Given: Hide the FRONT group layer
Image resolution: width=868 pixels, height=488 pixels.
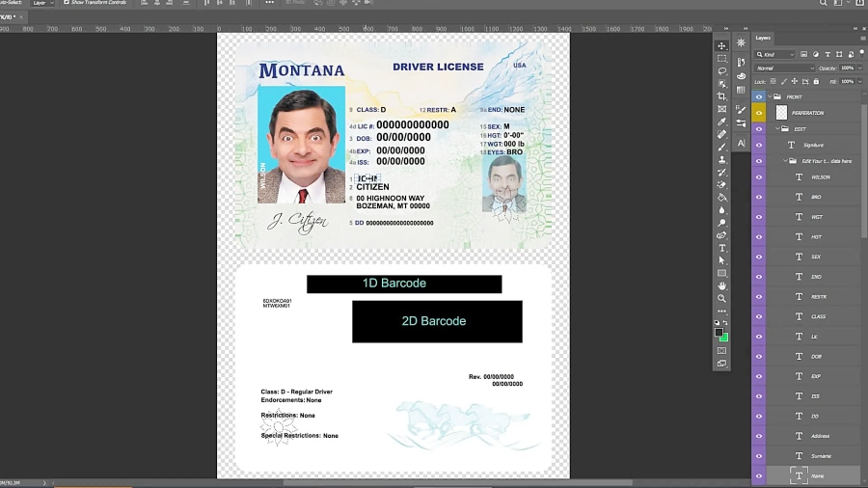Looking at the screenshot, I should 759,96.
